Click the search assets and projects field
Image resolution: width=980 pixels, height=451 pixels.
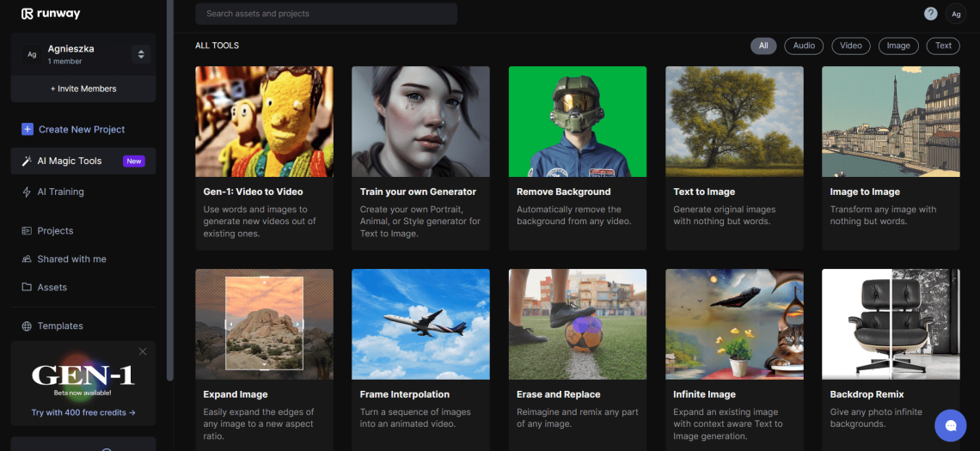pos(327,14)
